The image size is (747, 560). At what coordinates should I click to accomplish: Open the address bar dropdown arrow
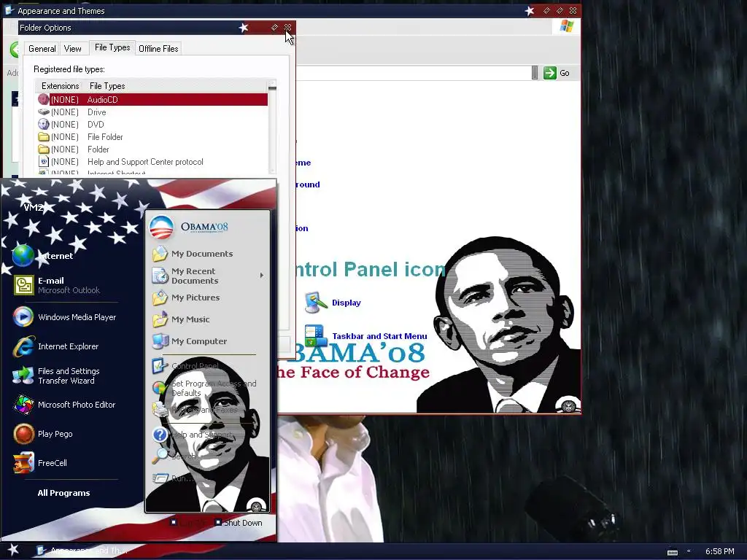pos(535,73)
